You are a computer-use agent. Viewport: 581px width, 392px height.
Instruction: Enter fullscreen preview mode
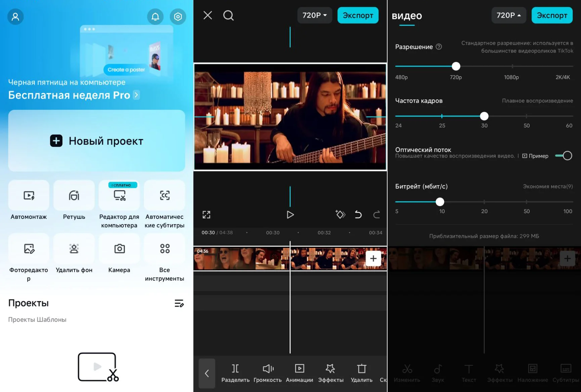(206, 215)
